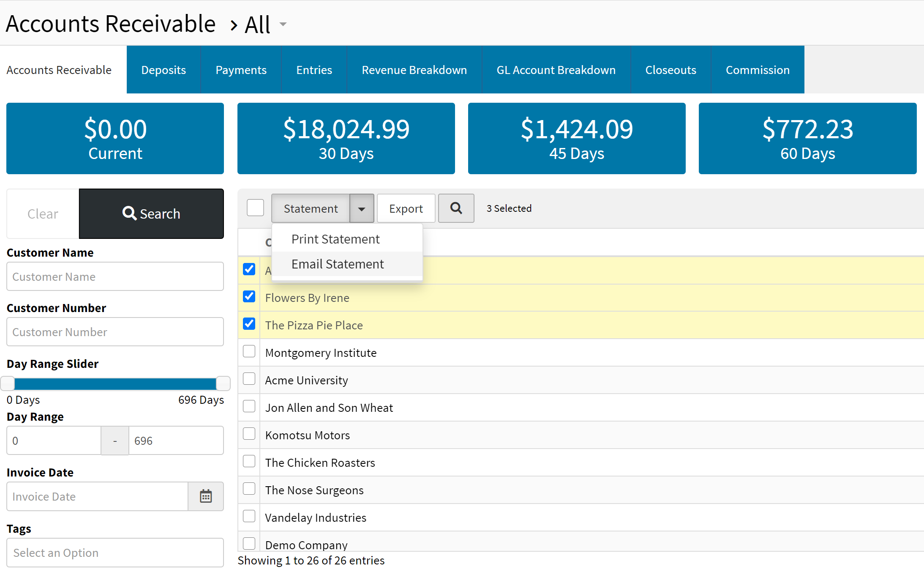Open the Revenue Breakdown tab
This screenshot has height=586, width=924.
point(414,70)
